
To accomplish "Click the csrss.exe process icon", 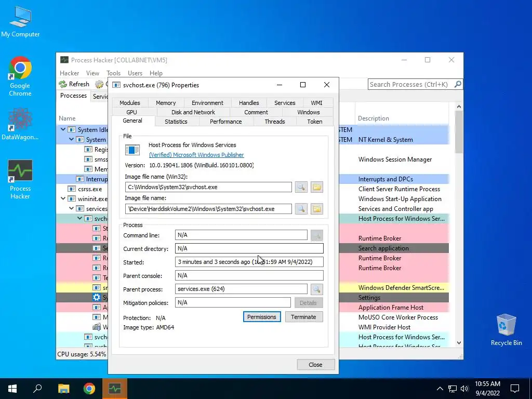I will (x=72, y=189).
